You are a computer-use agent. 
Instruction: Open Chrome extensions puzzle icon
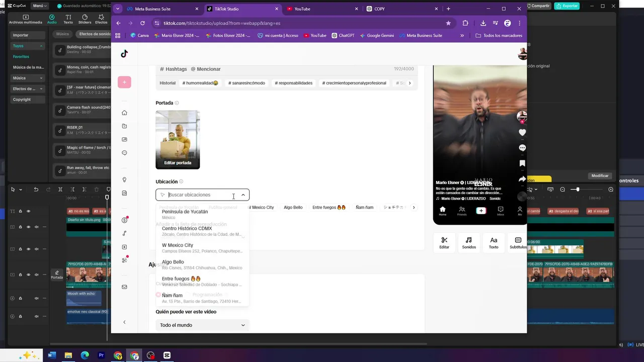(x=465, y=23)
